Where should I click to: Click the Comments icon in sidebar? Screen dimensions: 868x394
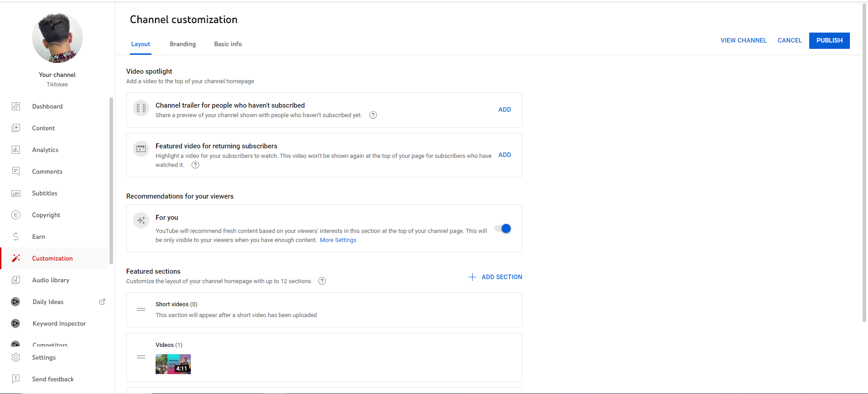[x=16, y=171]
